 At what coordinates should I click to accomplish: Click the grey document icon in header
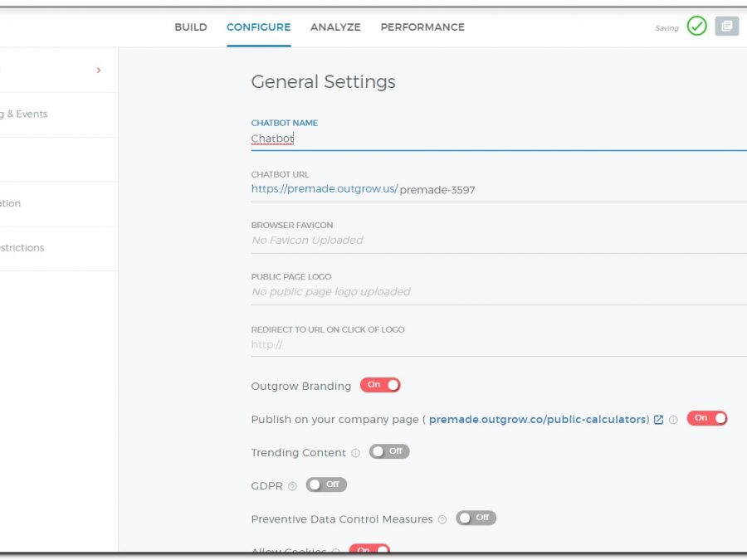tap(726, 27)
